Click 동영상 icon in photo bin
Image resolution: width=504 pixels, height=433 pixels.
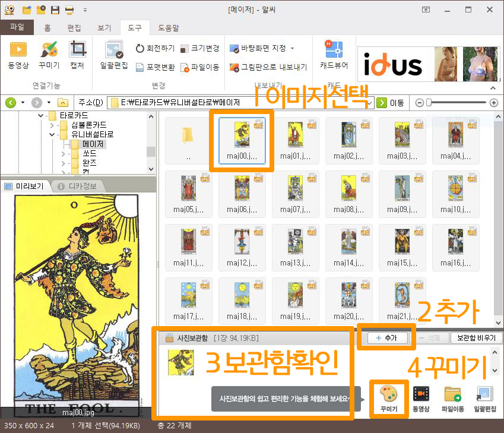(421, 399)
